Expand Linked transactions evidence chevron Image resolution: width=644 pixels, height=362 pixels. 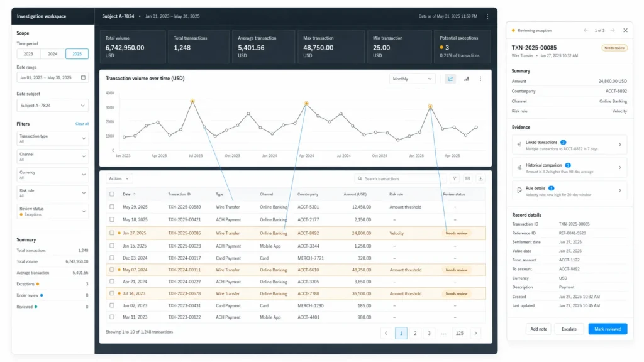coord(619,145)
